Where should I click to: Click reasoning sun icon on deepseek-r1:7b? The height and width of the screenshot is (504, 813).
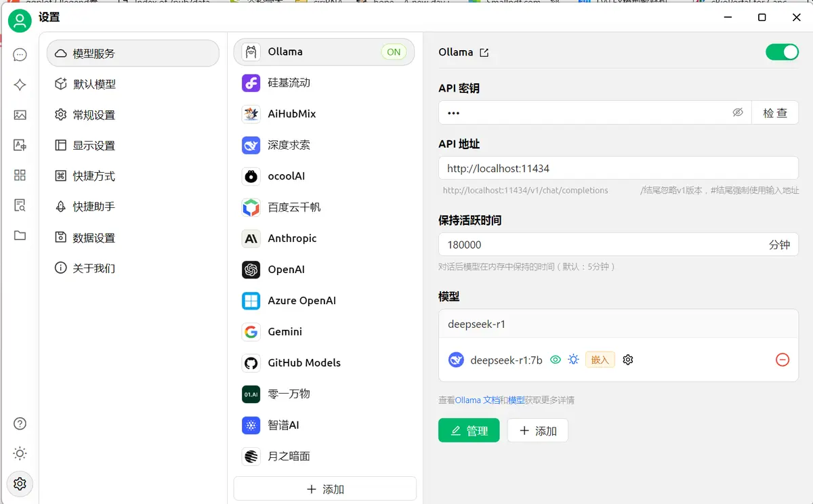[x=573, y=360]
